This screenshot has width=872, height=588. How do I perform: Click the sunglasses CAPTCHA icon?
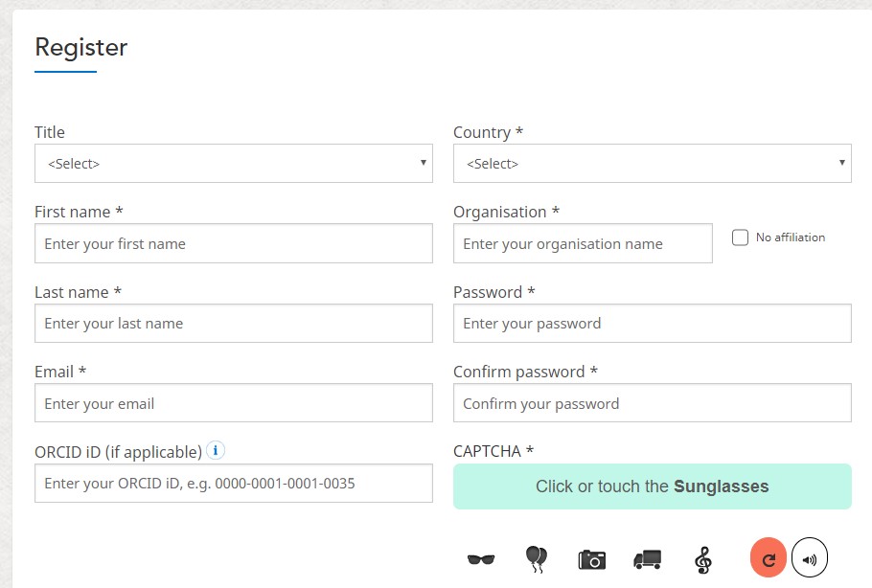tap(480, 559)
